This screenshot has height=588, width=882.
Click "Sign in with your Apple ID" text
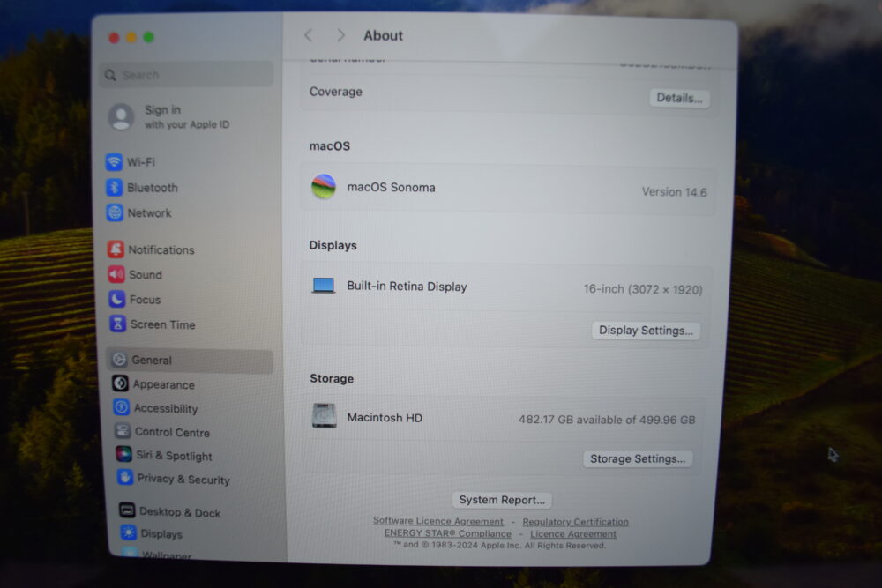(187, 117)
